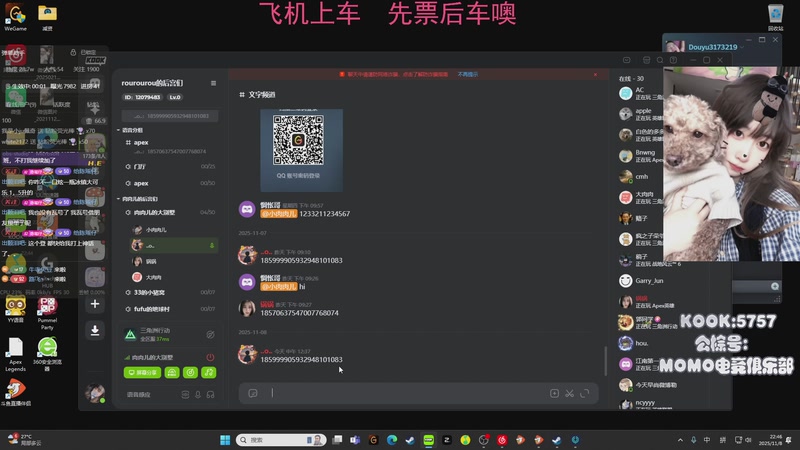The width and height of the screenshot is (800, 450).
Task: Dismiss the red warning banner
Action: click(x=595, y=74)
